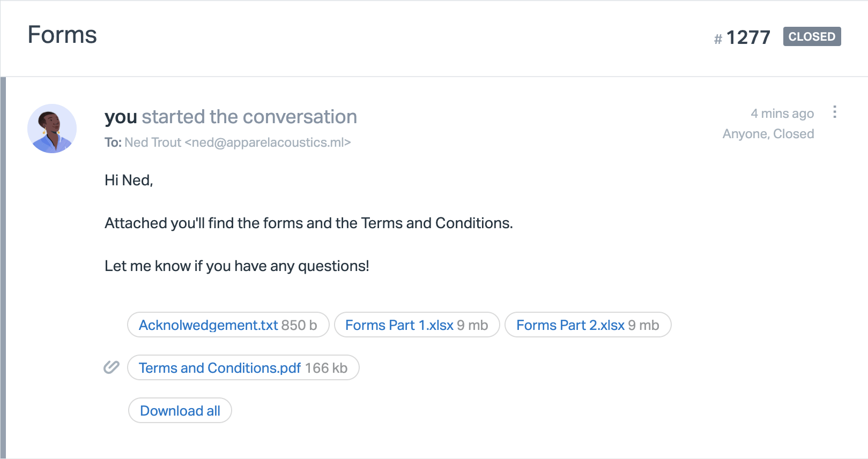The width and height of the screenshot is (868, 459).
Task: Click the Ned Trout recipient email address
Action: 238,142
